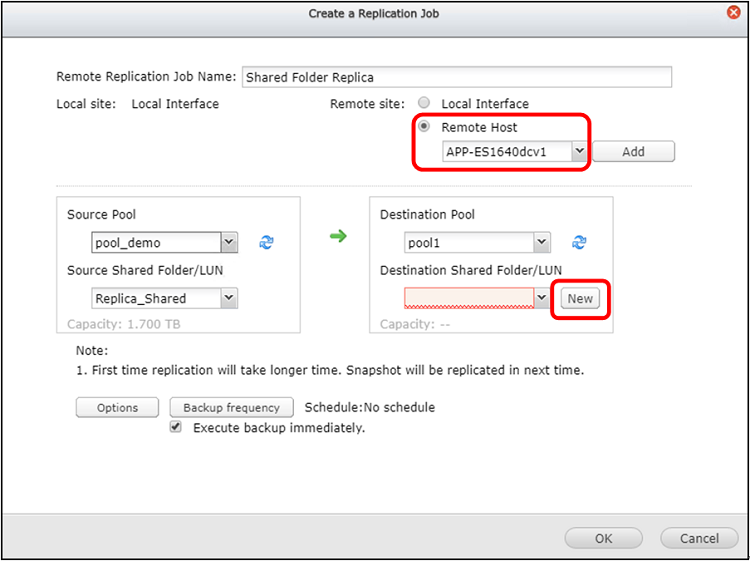750x561 pixels.
Task: Refresh the Source Pool list
Action: [266, 242]
